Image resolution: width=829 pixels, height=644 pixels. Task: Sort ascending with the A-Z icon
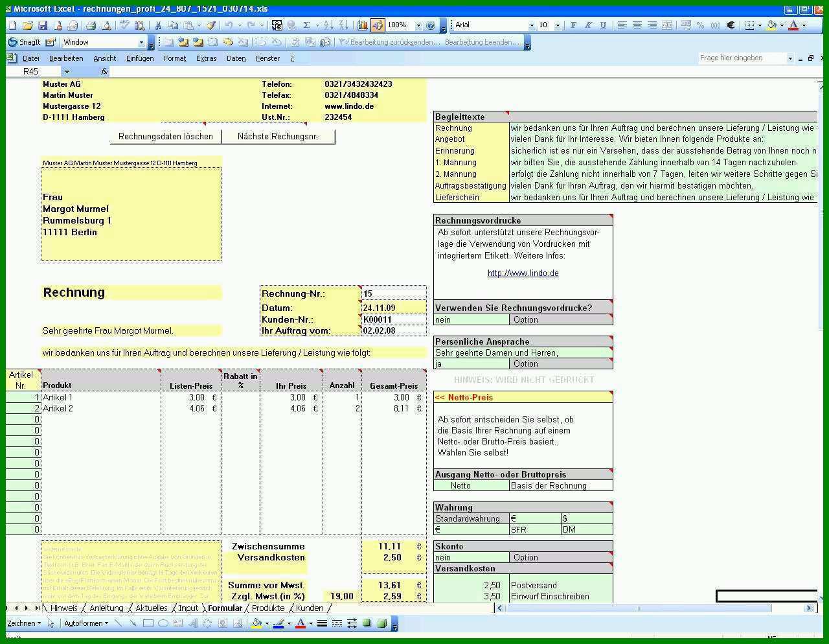328,25
